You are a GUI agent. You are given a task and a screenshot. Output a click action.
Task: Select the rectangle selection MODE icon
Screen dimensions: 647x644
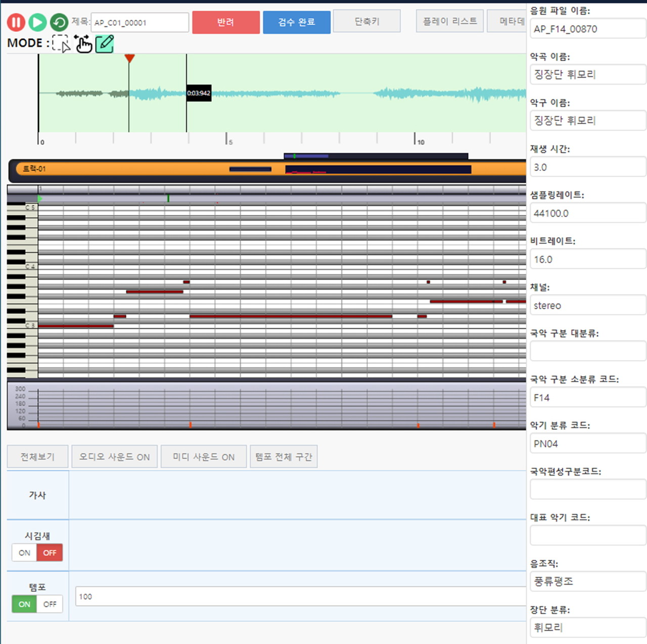[x=61, y=44]
